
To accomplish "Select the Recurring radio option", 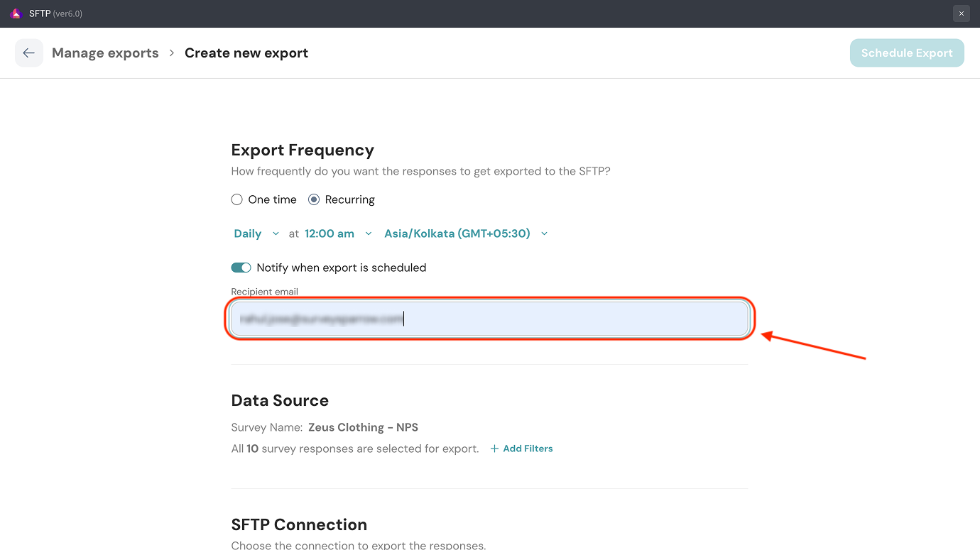I will 314,200.
